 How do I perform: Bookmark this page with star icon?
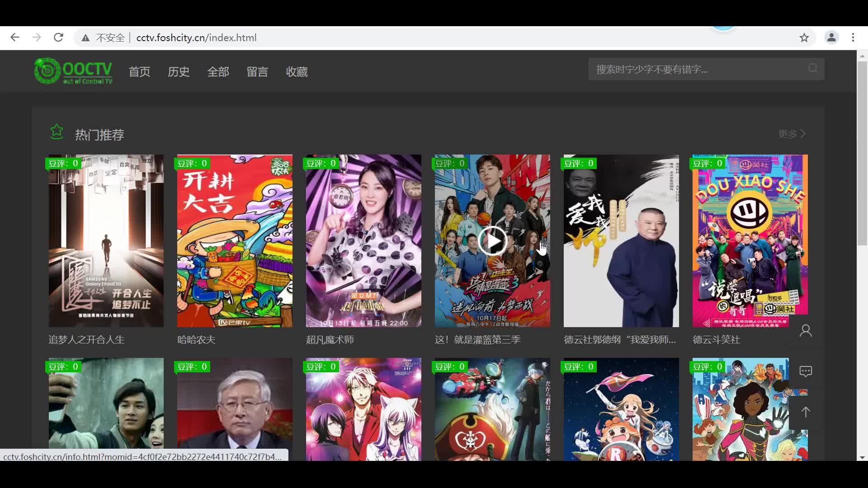pos(804,38)
